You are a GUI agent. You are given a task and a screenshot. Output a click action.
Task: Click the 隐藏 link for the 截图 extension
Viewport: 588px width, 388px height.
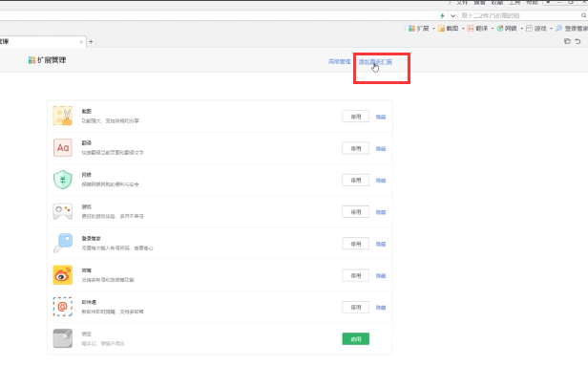[x=381, y=117]
